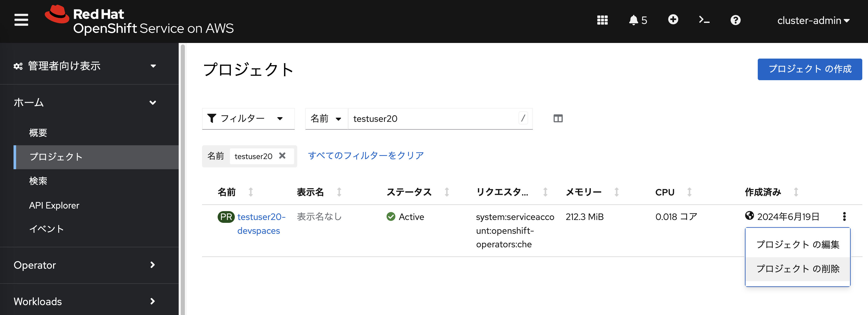Launch the web terminal command line
868x315 pixels.
pyautogui.click(x=704, y=20)
